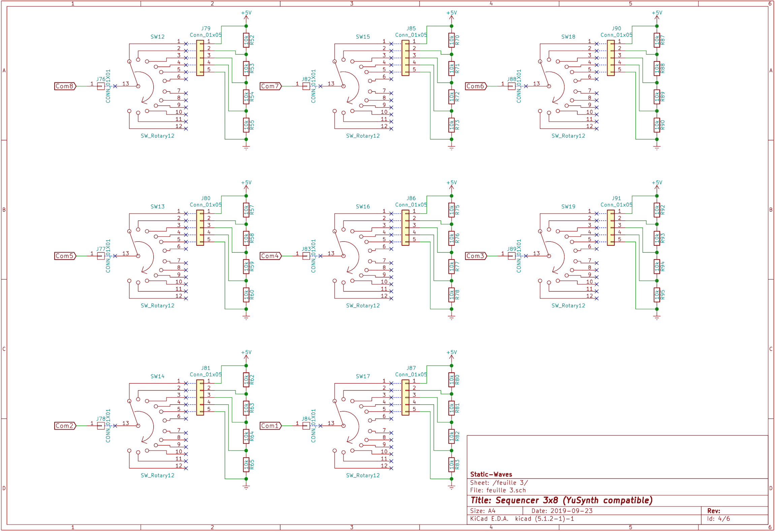Select resistor R52 symbol
Viewport: 775px width, 532px height.
(246, 40)
